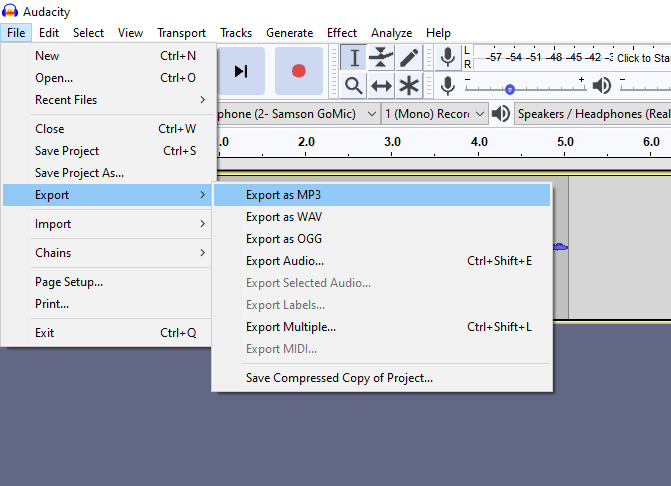
Task: Open the Generate menu
Action: (x=289, y=33)
